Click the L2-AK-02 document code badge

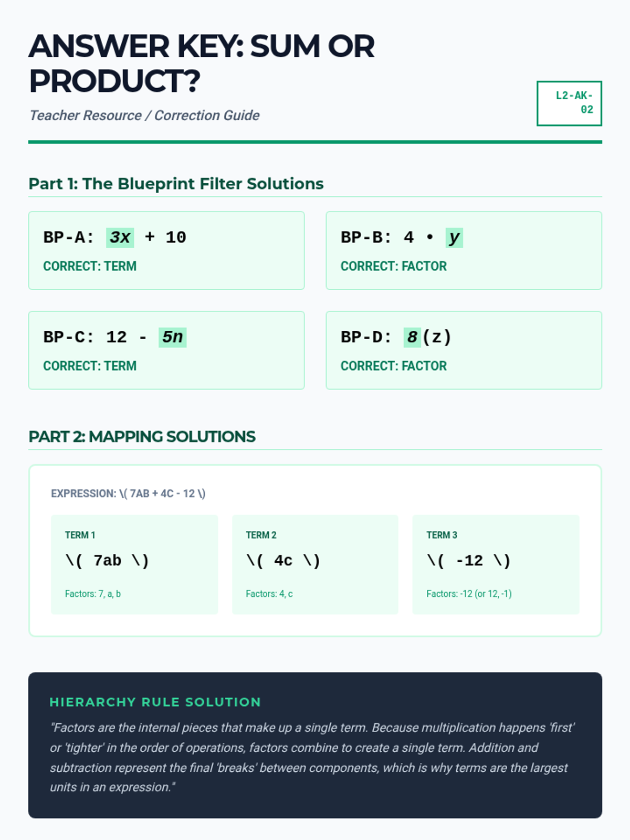click(x=569, y=103)
